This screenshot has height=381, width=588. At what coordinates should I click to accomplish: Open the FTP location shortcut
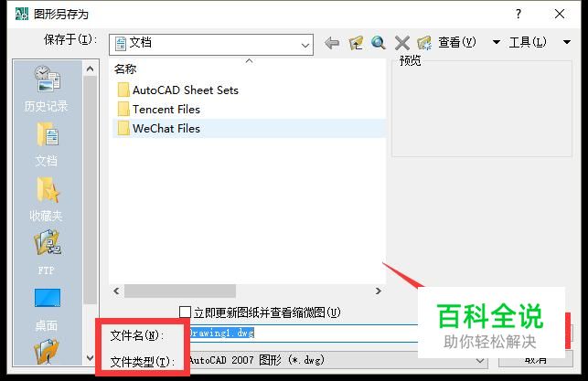[47, 253]
